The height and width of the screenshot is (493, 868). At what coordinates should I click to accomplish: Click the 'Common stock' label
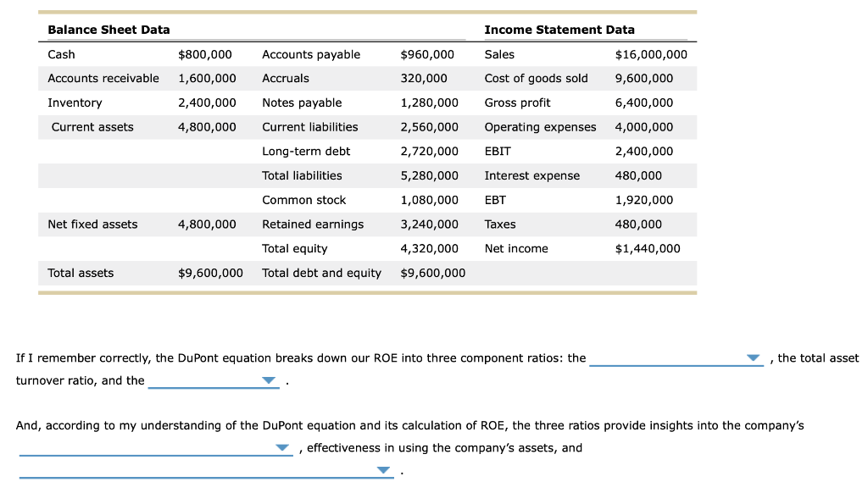304,200
